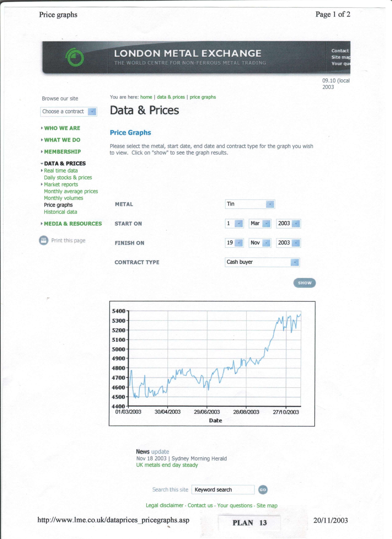392x539 pixels.
Task: Open the UK metals end day steady article
Action: tap(167, 465)
